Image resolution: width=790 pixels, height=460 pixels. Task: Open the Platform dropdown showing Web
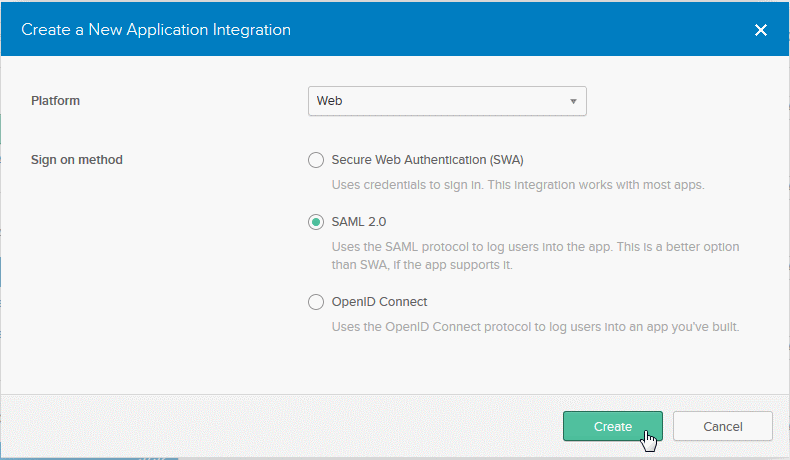(447, 101)
